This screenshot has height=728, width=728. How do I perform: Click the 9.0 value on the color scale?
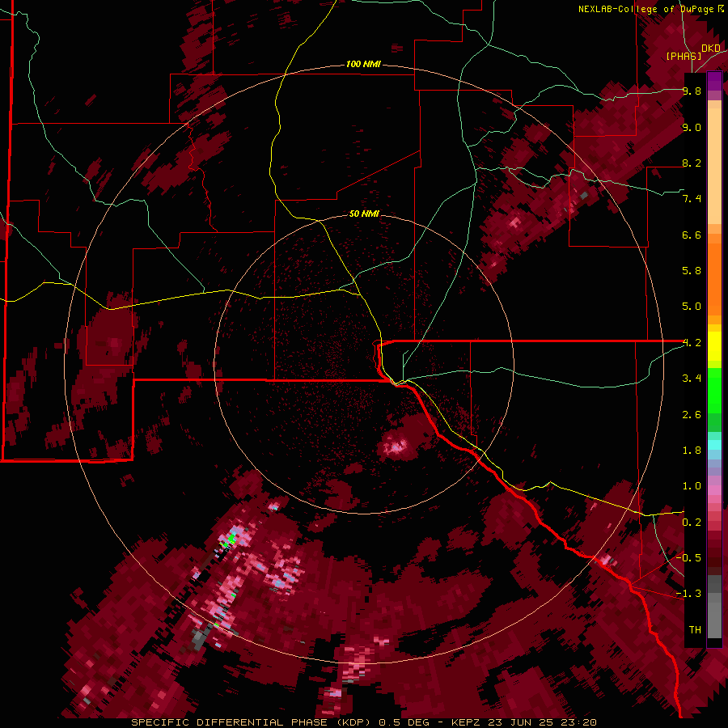(x=692, y=127)
